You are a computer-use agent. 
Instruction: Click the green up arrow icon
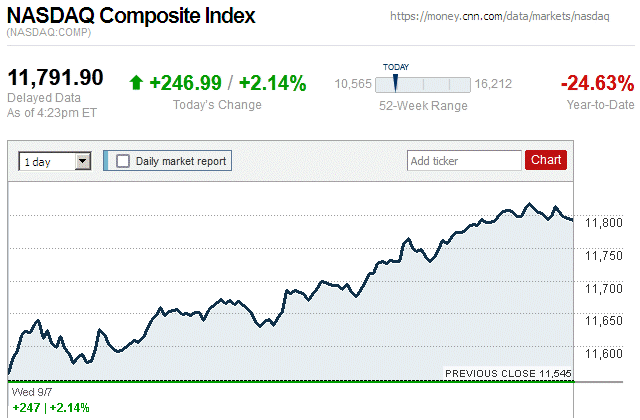click(136, 84)
